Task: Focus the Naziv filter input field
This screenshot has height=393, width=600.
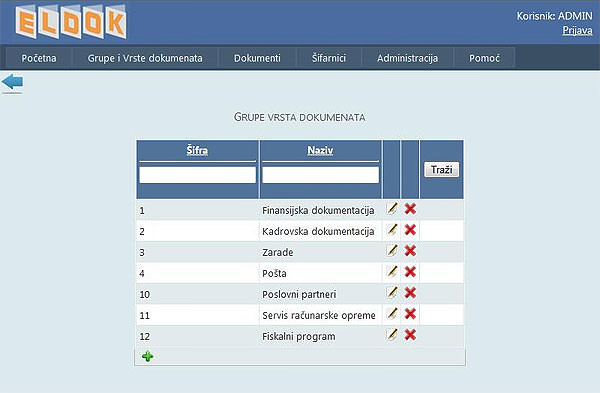Action: [321, 175]
